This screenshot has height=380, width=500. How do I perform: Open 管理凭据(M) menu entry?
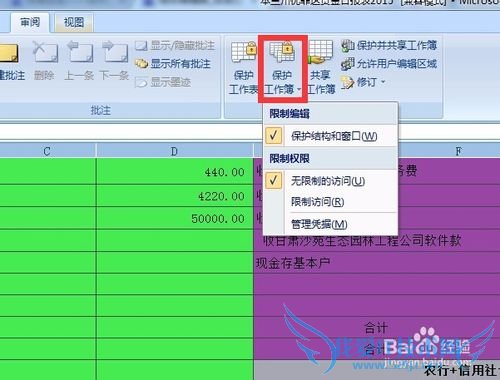[331, 224]
